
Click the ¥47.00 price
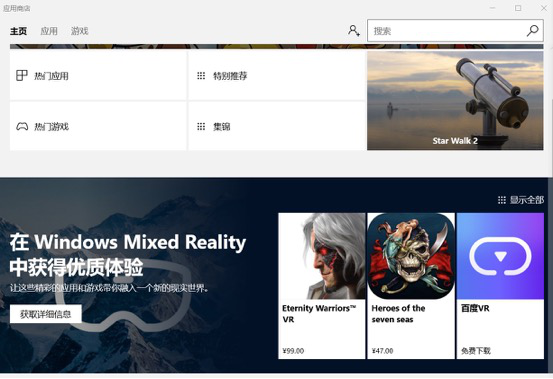[382, 351]
